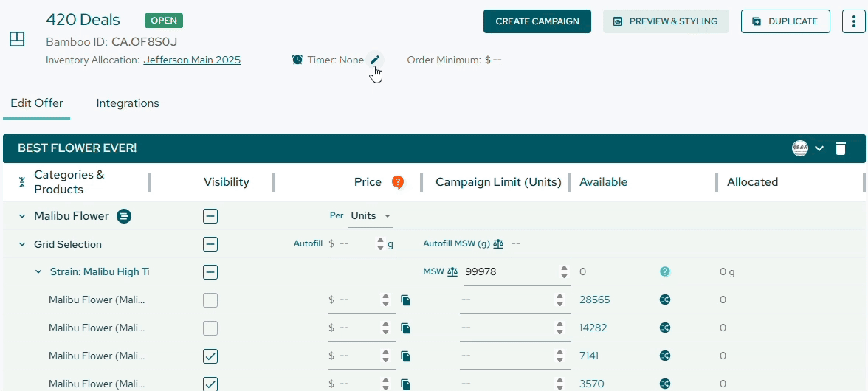
Task: Click the shuffle icon for 7141 row
Action: click(665, 356)
